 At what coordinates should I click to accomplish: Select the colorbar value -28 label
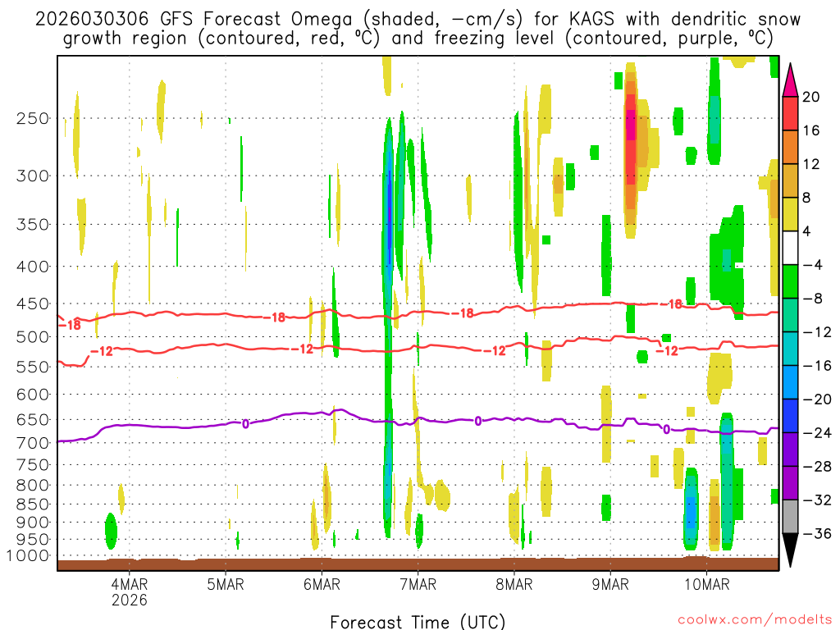817,467
